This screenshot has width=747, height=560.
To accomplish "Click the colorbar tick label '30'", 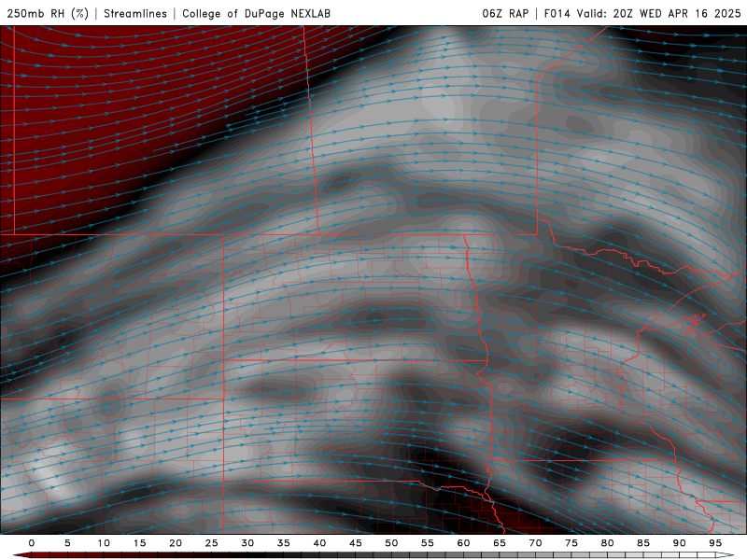I will click(247, 543).
